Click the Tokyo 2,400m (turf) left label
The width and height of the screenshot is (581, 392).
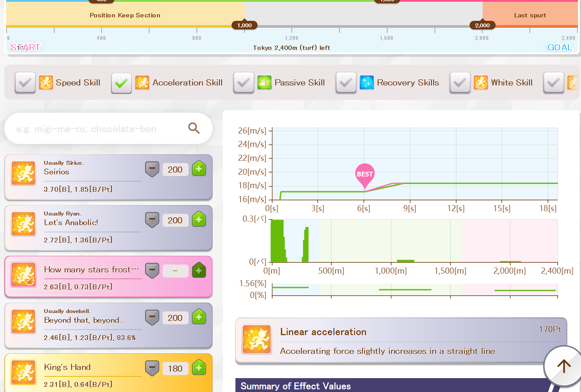pyautogui.click(x=292, y=48)
